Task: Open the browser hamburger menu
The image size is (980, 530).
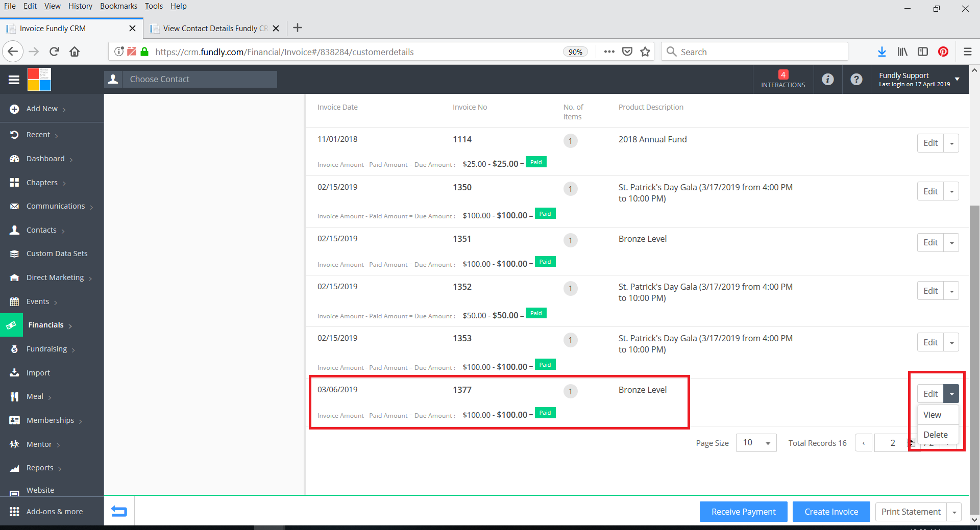Action: click(967, 52)
